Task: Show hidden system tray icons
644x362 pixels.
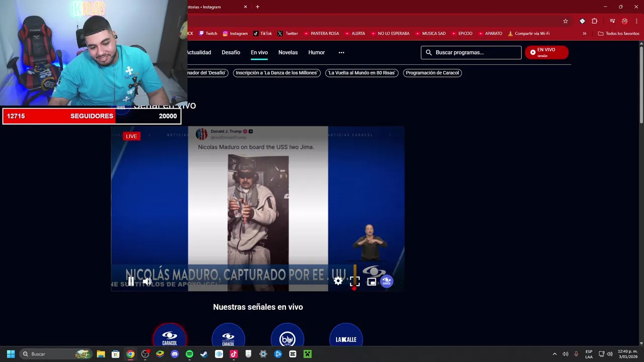Action: click(554, 354)
